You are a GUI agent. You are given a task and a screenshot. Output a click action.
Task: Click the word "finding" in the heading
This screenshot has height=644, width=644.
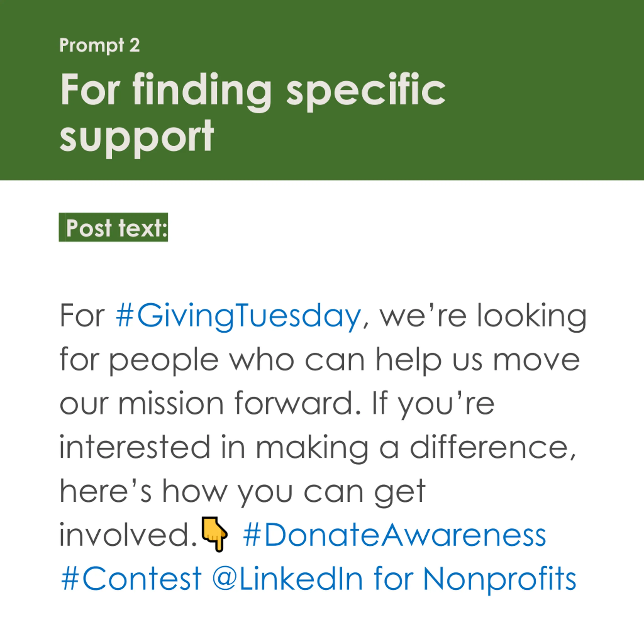201,90
